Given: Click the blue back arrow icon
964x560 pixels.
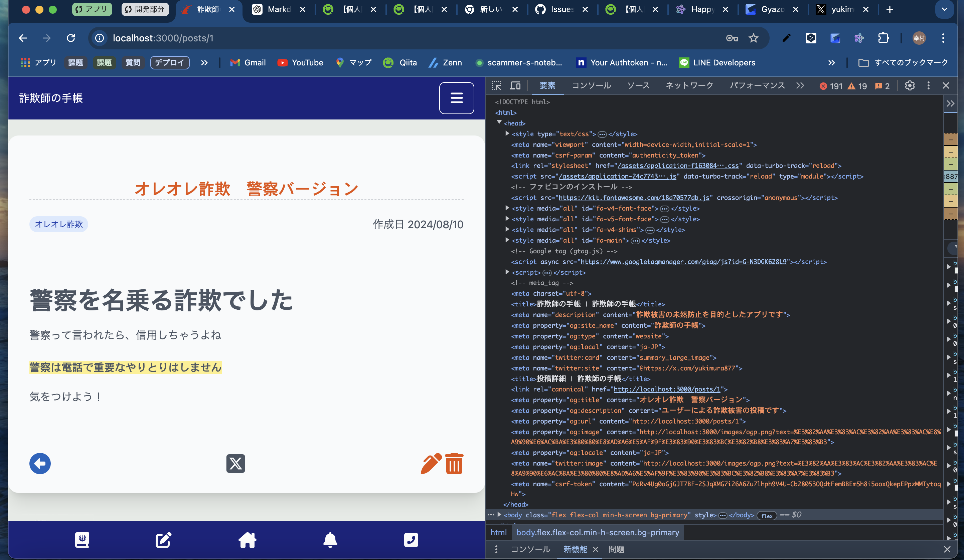Looking at the screenshot, I should (40, 464).
